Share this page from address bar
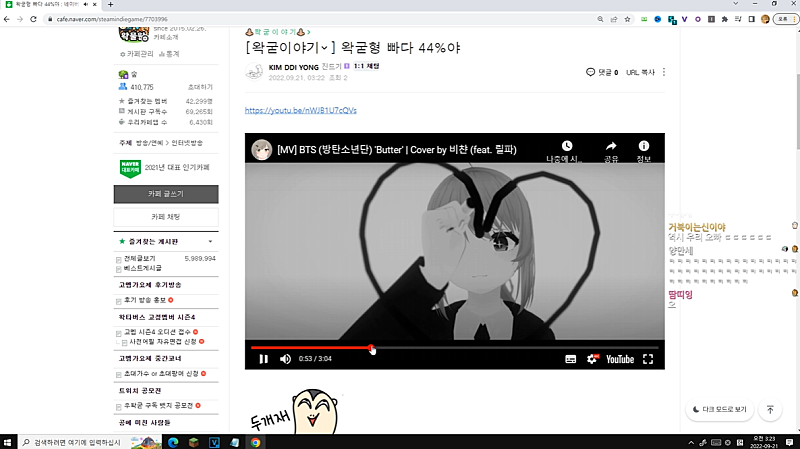This screenshot has width=800, height=449. coord(614,19)
